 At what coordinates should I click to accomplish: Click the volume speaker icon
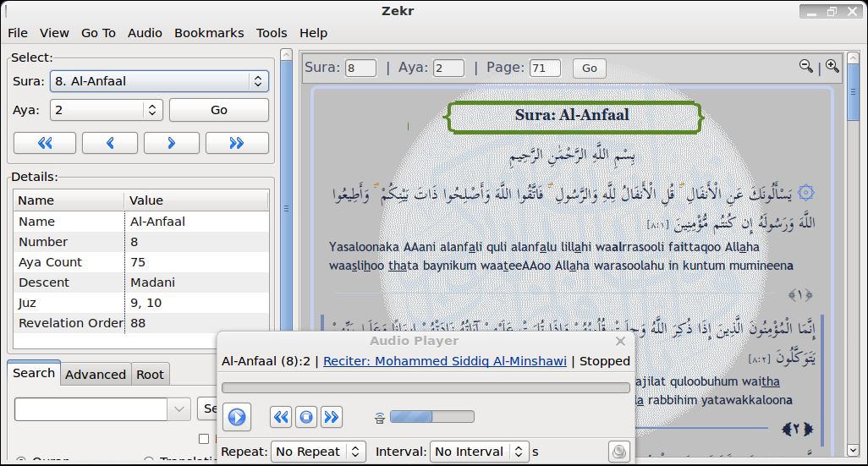coord(380,418)
